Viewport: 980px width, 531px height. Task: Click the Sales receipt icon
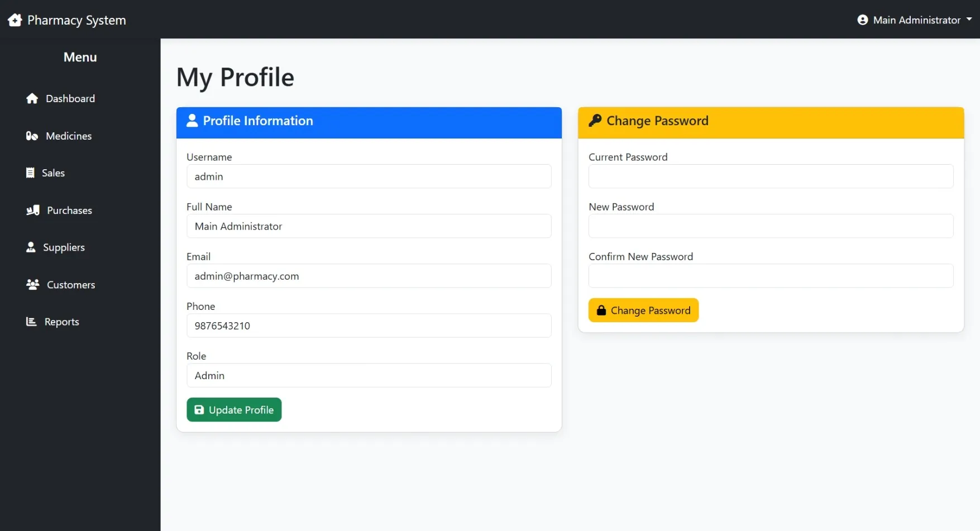[x=32, y=173]
